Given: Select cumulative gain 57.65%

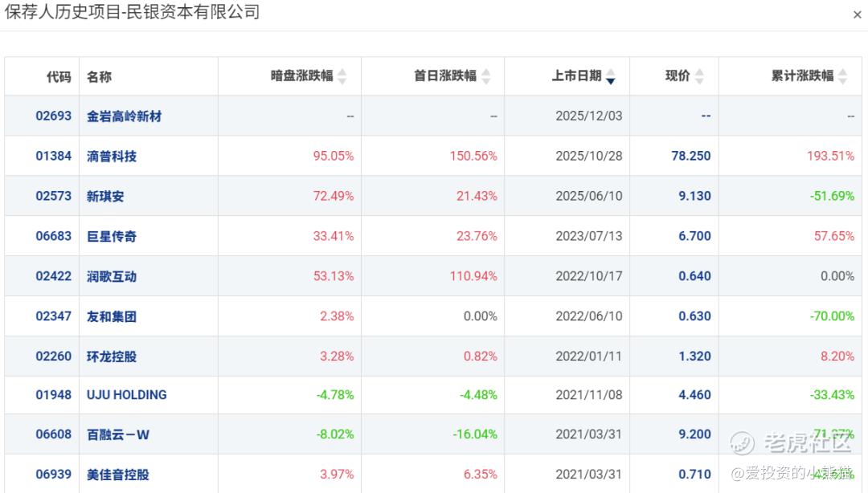Looking at the screenshot, I should [833, 236].
